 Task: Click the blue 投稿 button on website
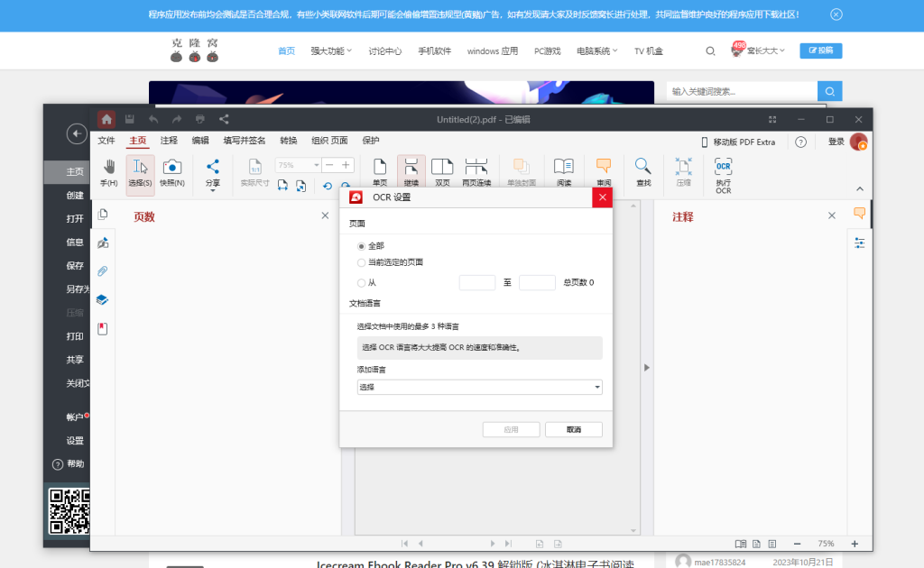tap(821, 50)
